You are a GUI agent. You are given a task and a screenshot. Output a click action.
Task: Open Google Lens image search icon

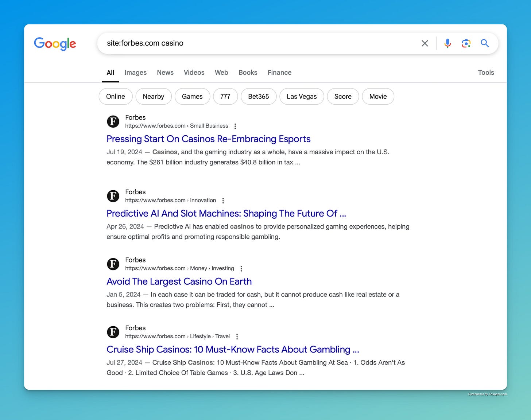click(x=466, y=43)
